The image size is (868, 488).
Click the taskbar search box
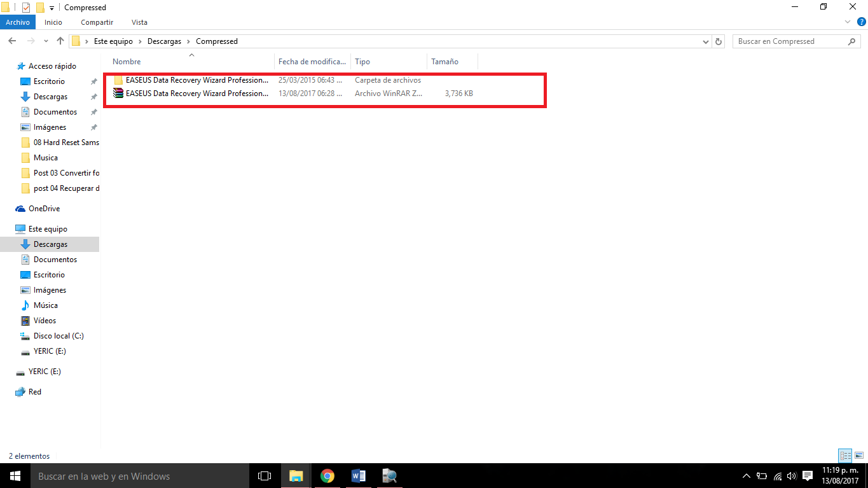click(140, 476)
